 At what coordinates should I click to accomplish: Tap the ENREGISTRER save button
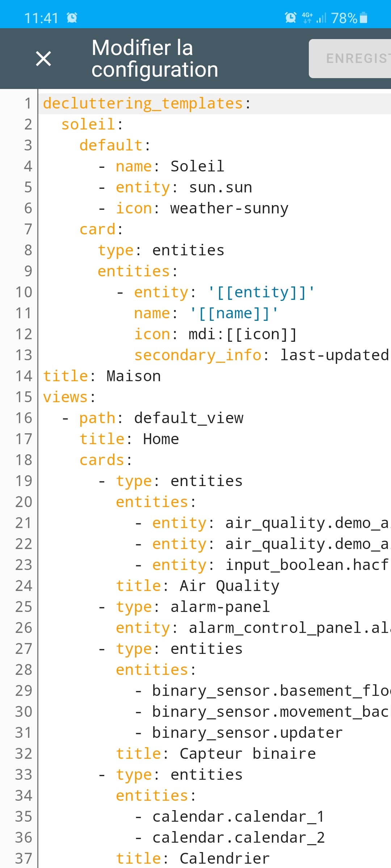click(x=351, y=59)
